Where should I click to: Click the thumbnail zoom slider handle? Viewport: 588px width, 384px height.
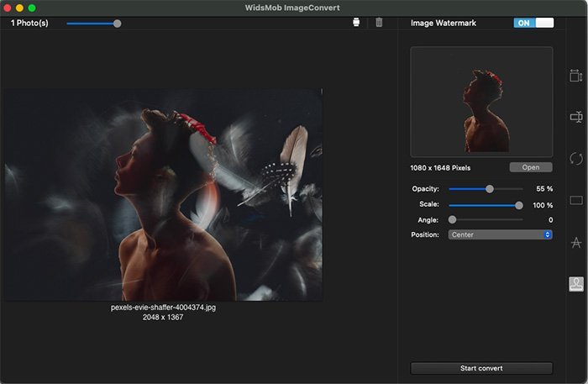click(x=117, y=24)
